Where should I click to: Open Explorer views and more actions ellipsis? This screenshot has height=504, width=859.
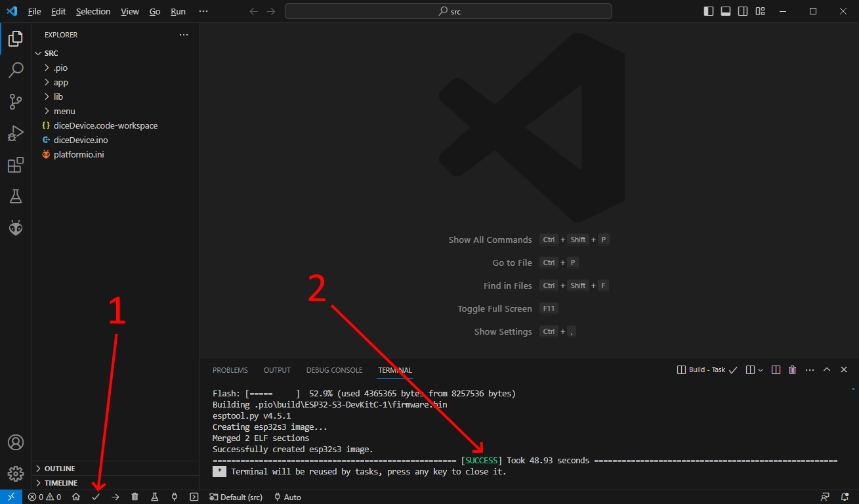[184, 35]
